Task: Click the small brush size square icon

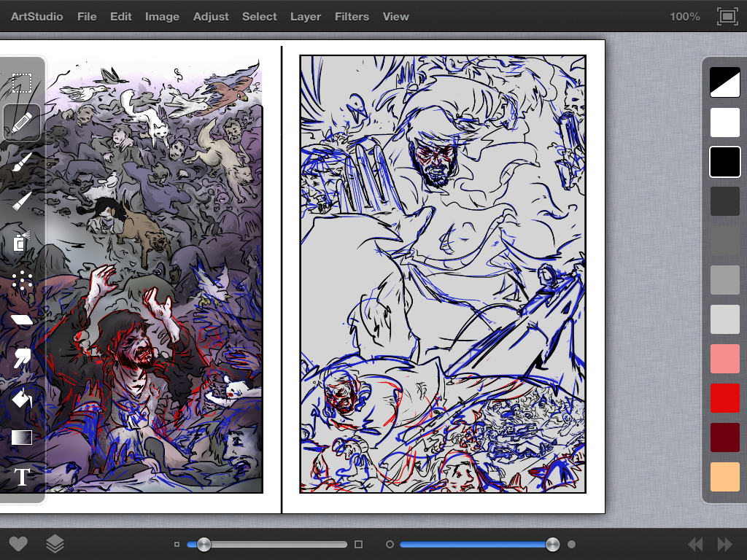Action: click(177, 544)
